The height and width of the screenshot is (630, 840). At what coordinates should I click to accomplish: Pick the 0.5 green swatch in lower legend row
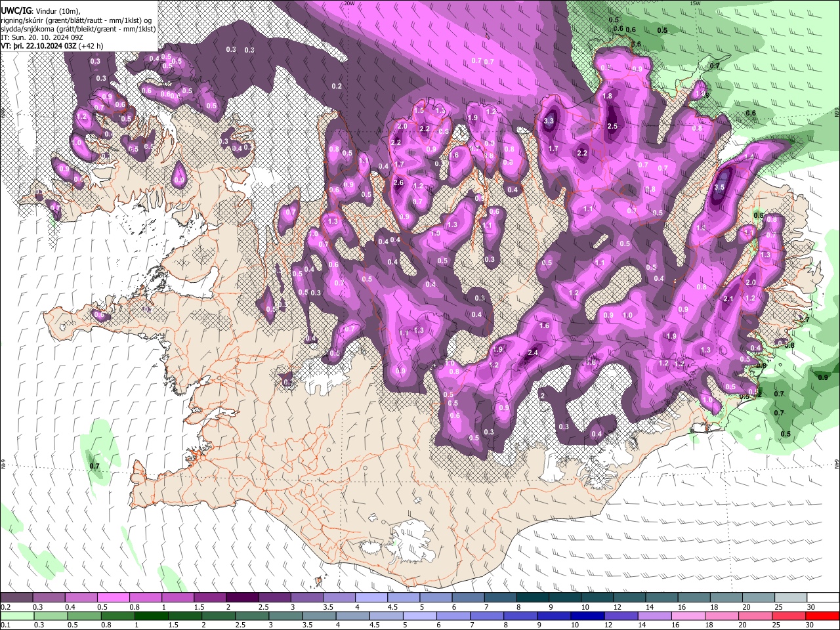[x=84, y=616]
